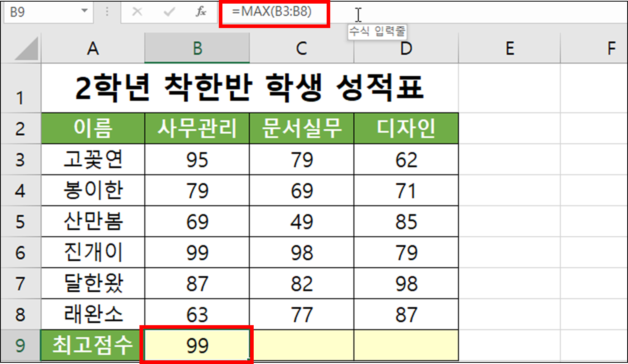628x364 pixels.
Task: Click the empty yellow cell in column D row 9
Action: coord(406,344)
